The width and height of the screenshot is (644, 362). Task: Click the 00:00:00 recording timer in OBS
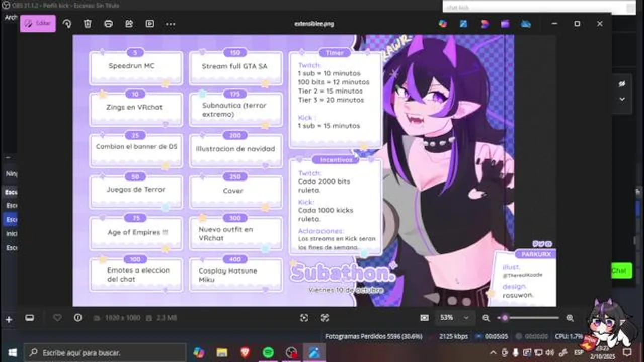tap(536, 336)
